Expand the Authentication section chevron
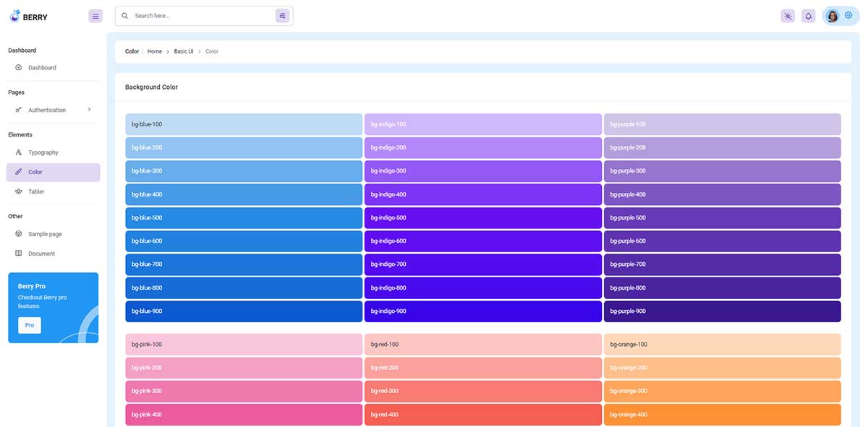The image size is (868, 427). [x=89, y=109]
